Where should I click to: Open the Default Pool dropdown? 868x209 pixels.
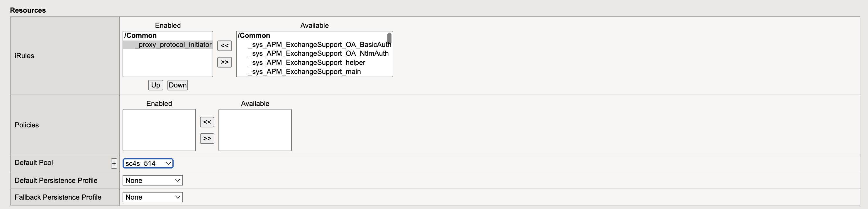[x=148, y=163]
